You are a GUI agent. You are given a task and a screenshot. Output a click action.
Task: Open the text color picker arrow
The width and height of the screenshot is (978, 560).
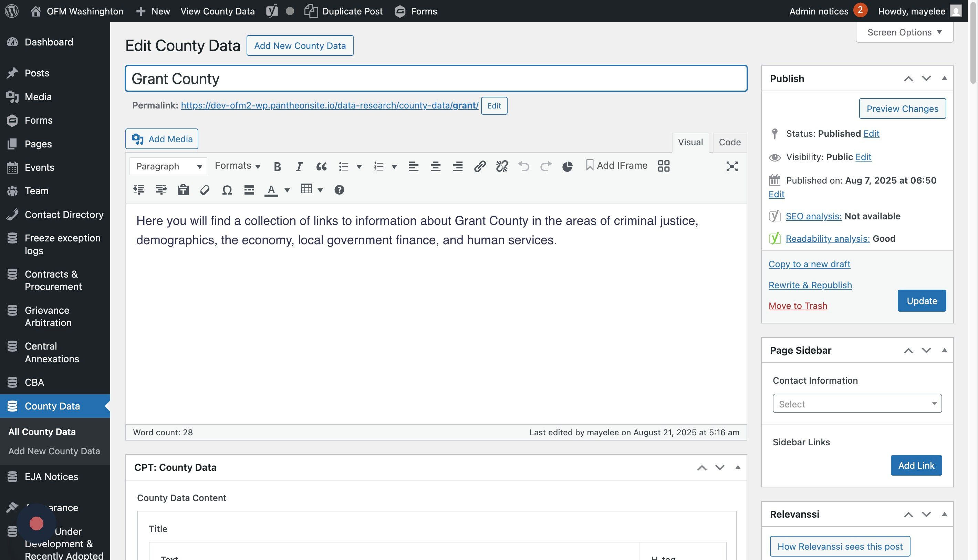(287, 190)
